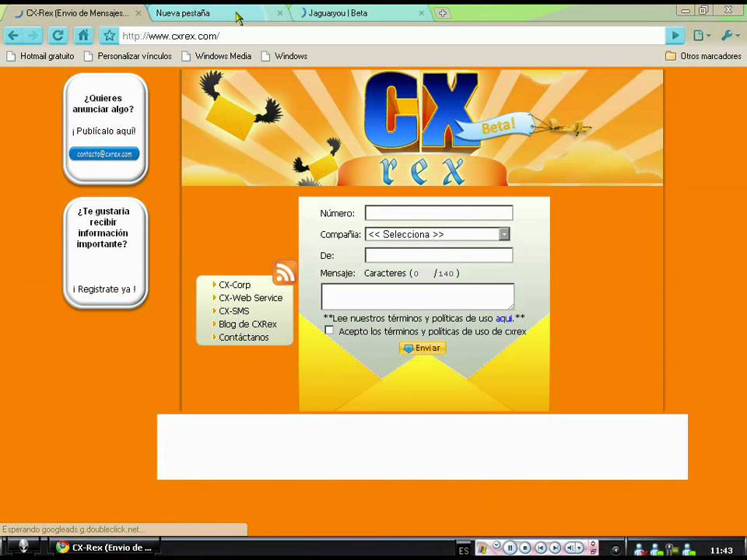Check Acepto los términos checkbox

329,330
